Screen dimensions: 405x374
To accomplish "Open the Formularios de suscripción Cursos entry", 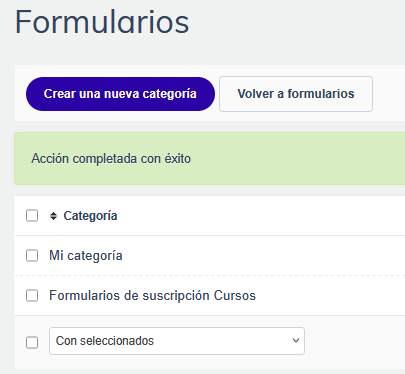I will 152,296.
